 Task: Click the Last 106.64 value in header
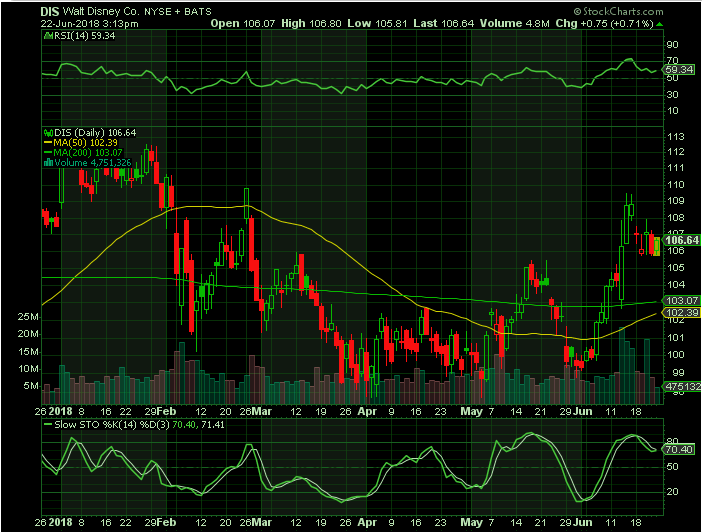click(444, 24)
